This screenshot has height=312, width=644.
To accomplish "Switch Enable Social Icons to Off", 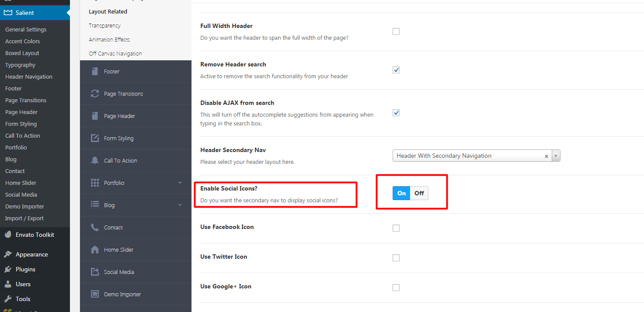I will (419, 193).
